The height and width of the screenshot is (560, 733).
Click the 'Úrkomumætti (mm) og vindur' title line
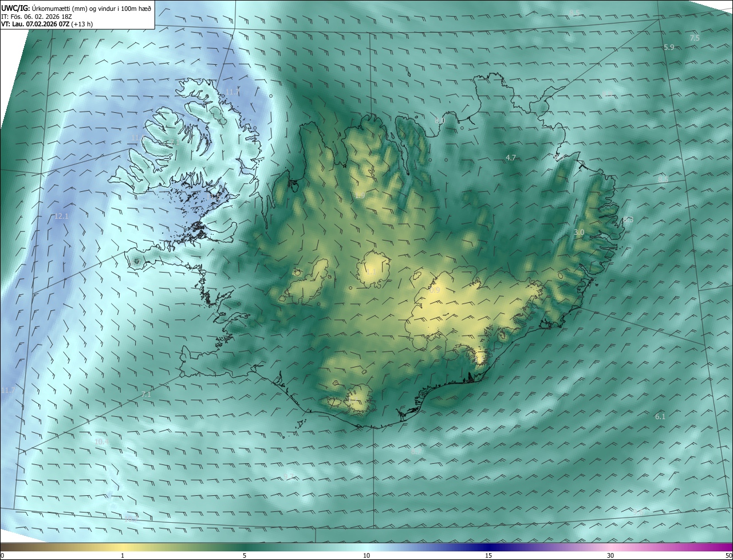point(76,7)
